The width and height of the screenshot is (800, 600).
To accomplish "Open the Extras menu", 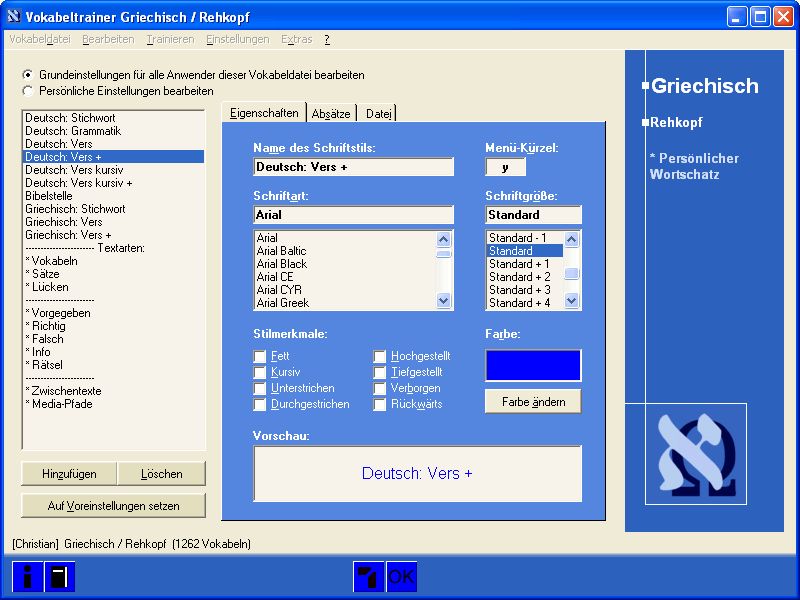I will pos(296,39).
